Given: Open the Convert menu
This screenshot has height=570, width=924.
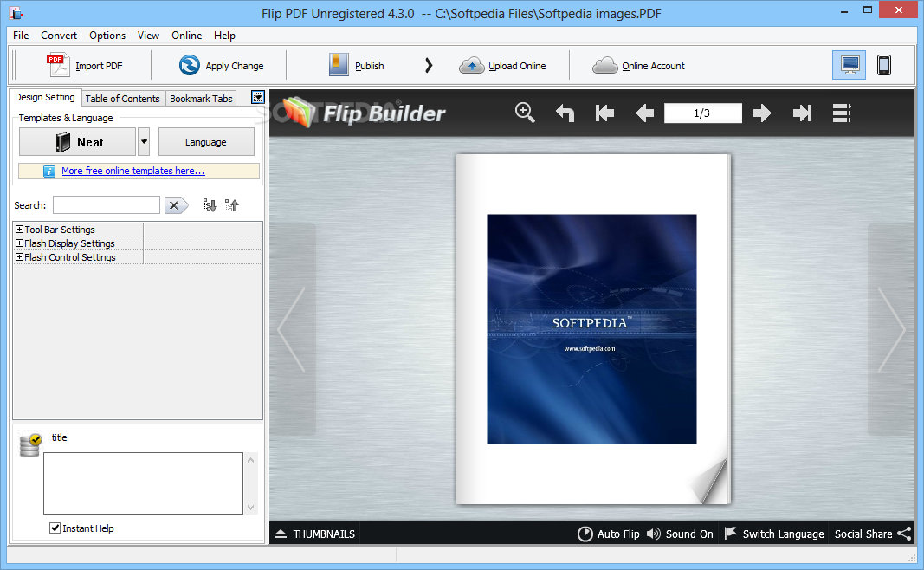Looking at the screenshot, I should [x=59, y=36].
